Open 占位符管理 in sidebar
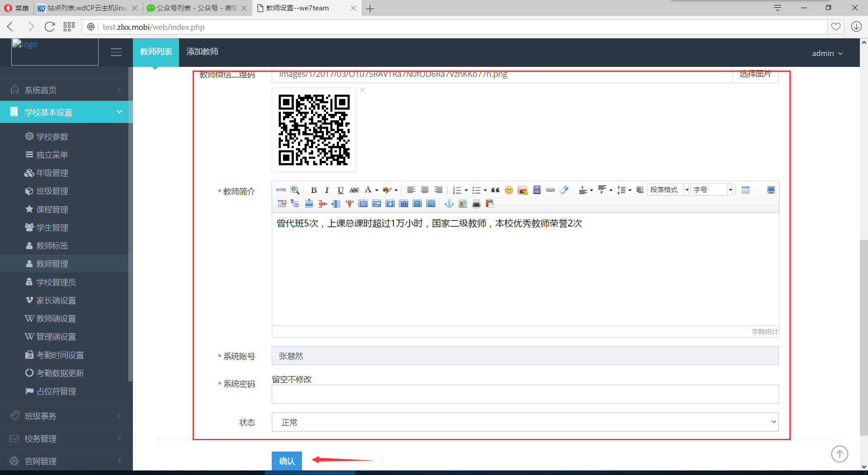Viewport: 868px width, 475px height. (56, 391)
